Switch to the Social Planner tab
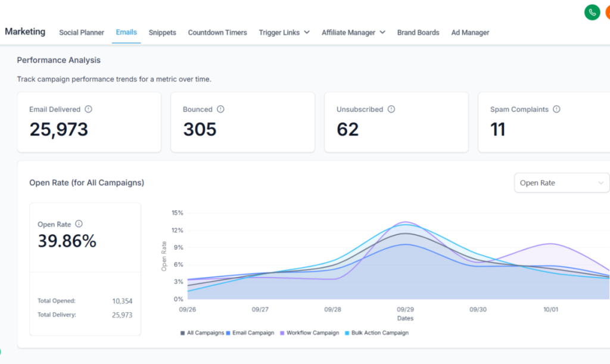610x364 pixels. tap(82, 32)
